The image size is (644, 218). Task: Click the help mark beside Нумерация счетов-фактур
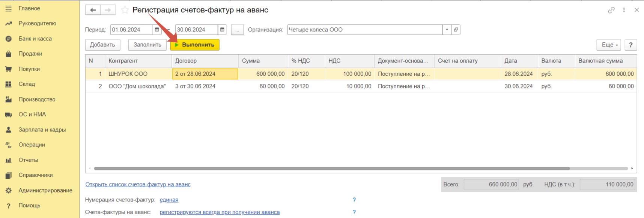(354, 200)
